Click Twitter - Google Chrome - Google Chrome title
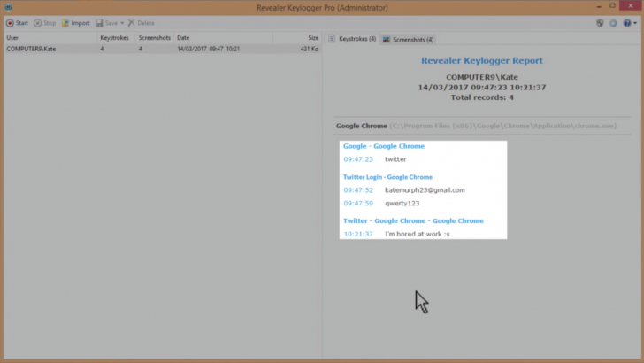This screenshot has width=644, height=363. 413,220
